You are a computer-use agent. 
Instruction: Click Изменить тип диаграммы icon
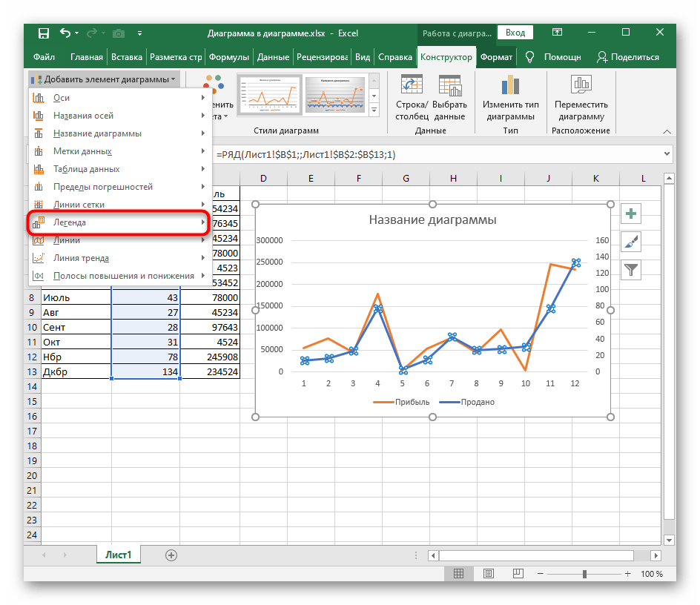pos(511,84)
